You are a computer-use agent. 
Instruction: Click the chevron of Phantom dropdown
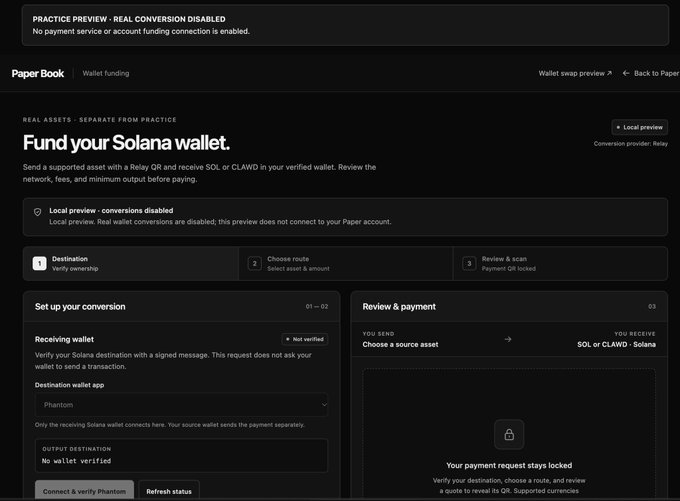click(x=324, y=405)
